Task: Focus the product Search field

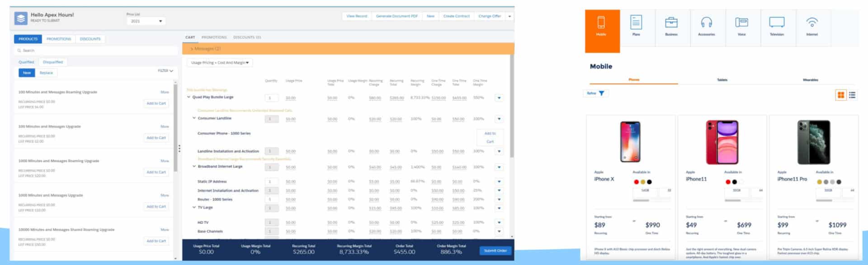Action: coord(96,51)
